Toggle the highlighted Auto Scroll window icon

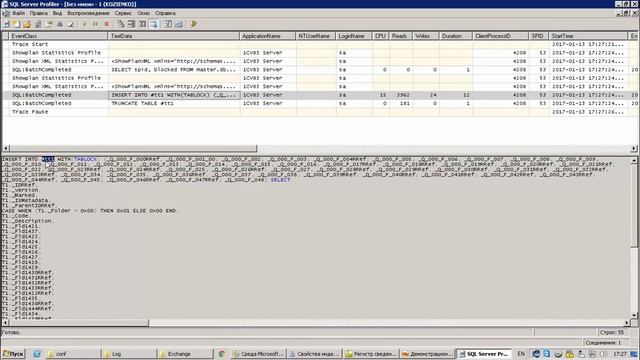coord(153,24)
